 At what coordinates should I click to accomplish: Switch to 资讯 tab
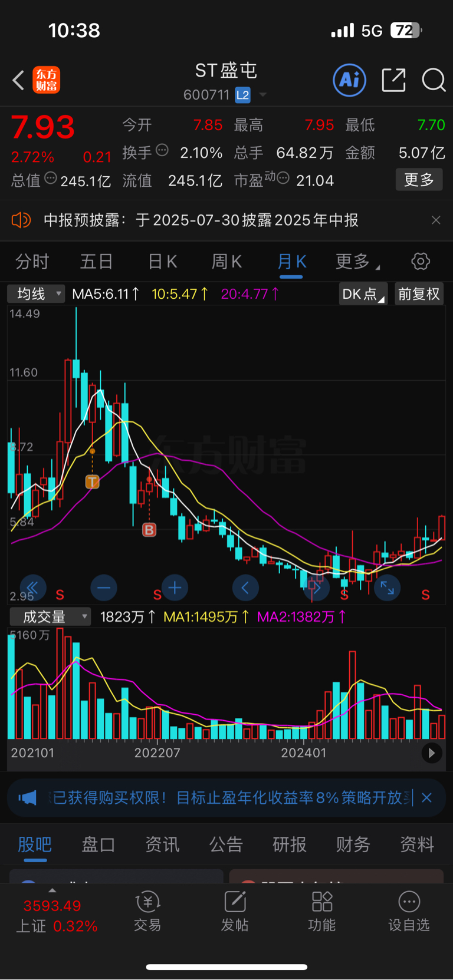pyautogui.click(x=162, y=844)
